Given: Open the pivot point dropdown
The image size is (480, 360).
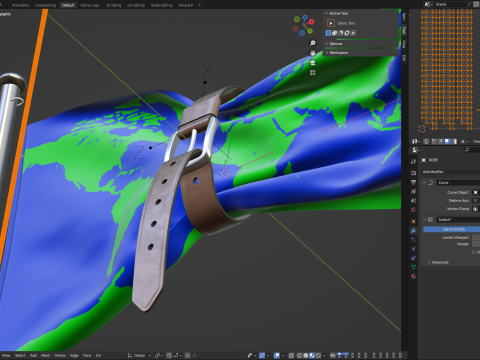Looking at the screenshot, I should (159, 355).
